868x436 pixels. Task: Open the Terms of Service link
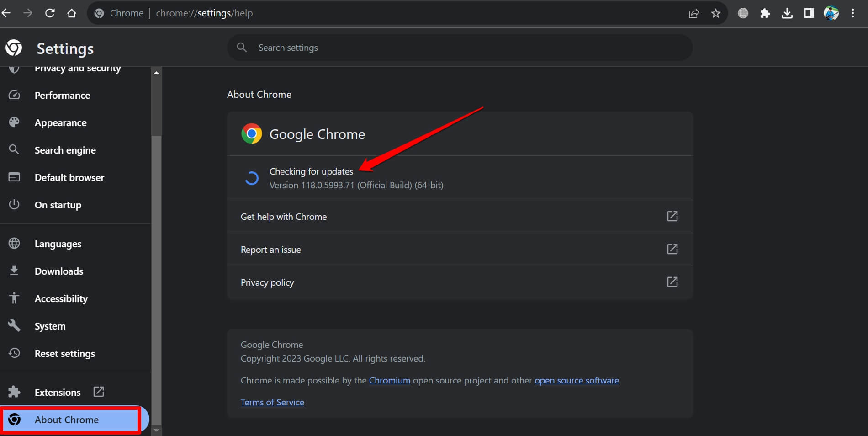click(x=272, y=402)
